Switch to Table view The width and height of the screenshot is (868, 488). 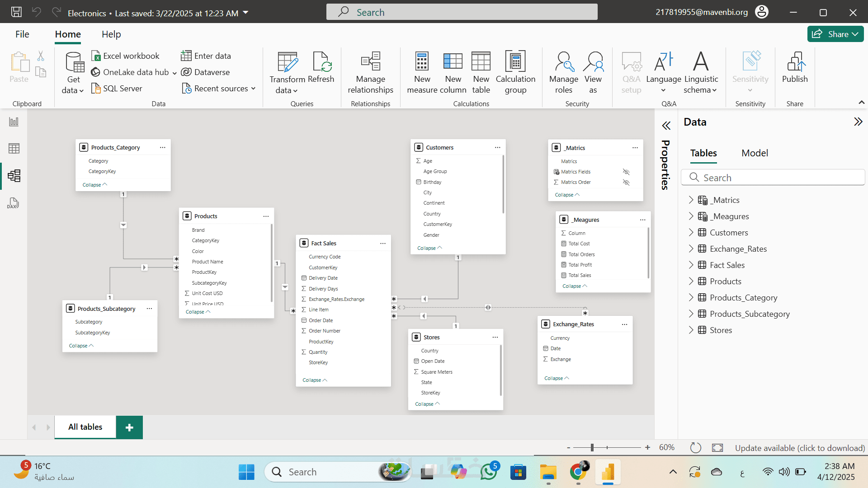pos(14,149)
